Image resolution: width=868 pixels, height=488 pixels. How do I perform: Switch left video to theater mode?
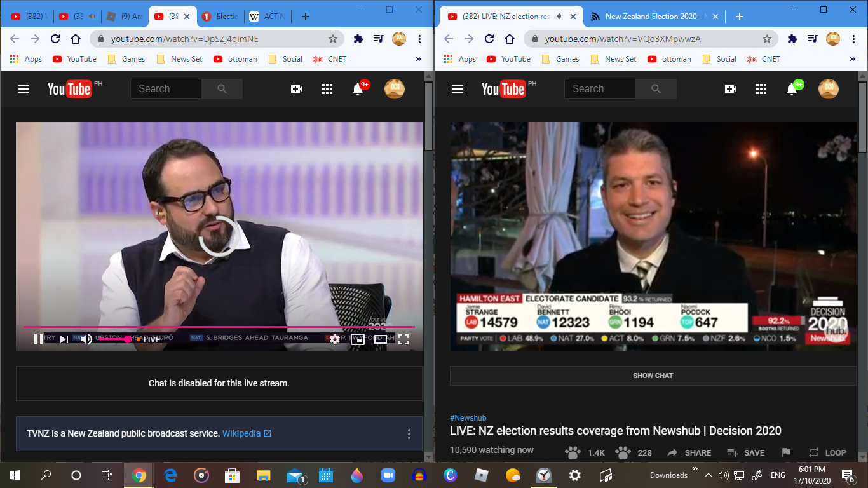click(x=380, y=339)
